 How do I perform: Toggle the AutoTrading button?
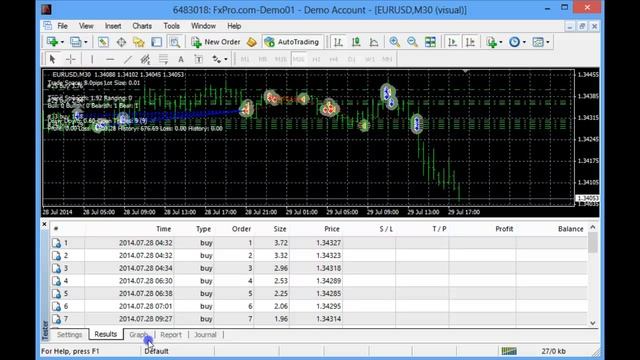coord(292,42)
